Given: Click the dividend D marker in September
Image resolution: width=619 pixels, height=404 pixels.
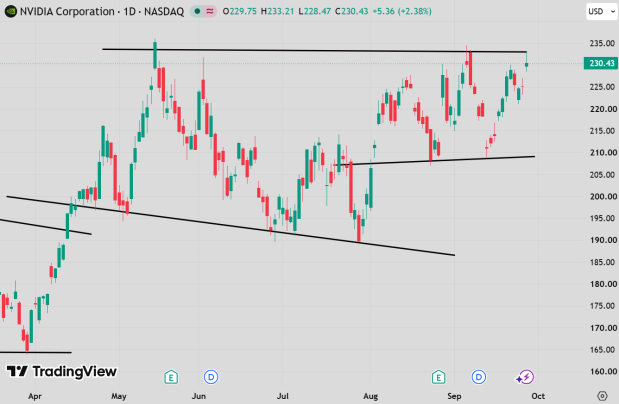Looking at the screenshot, I should coord(479,377).
